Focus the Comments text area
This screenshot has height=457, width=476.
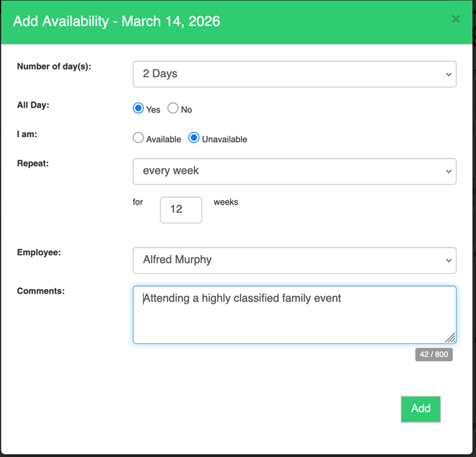pyautogui.click(x=294, y=319)
